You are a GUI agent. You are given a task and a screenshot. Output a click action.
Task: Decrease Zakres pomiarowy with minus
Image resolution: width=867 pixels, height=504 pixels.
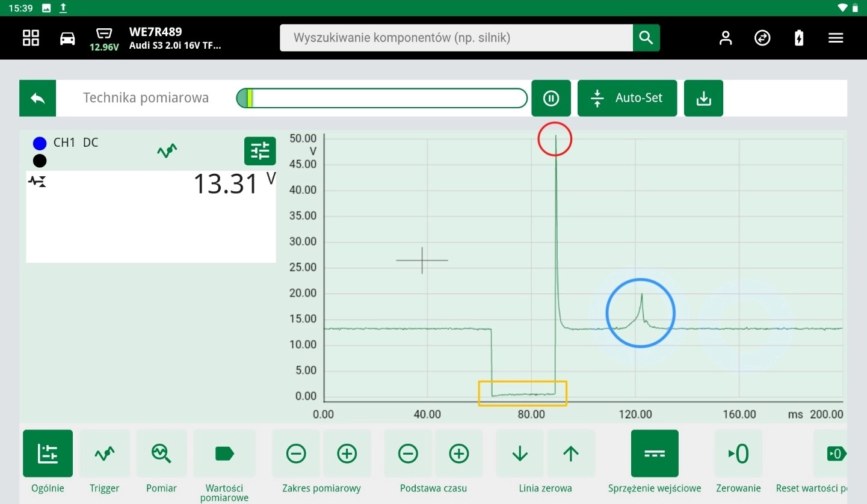click(296, 453)
